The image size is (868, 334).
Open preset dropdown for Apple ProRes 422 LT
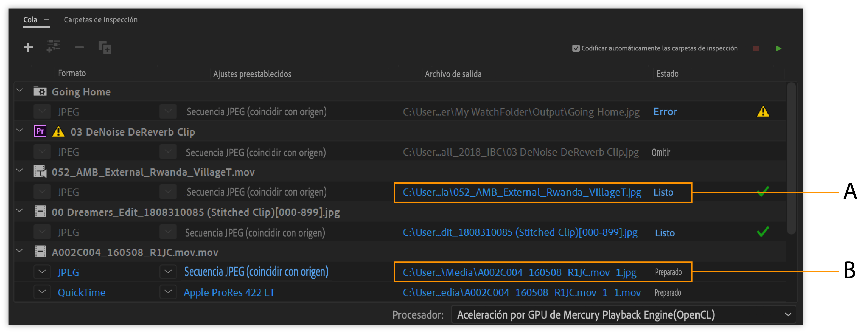click(168, 292)
